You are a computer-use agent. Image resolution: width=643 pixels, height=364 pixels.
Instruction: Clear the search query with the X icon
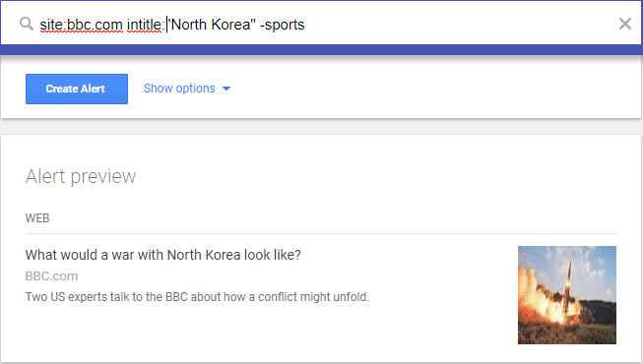coord(625,24)
